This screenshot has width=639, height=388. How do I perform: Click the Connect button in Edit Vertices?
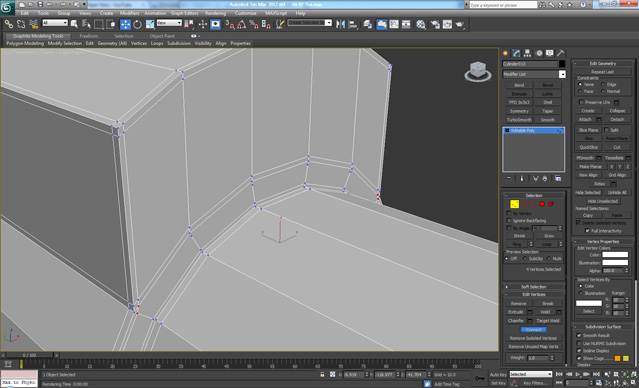(533, 329)
